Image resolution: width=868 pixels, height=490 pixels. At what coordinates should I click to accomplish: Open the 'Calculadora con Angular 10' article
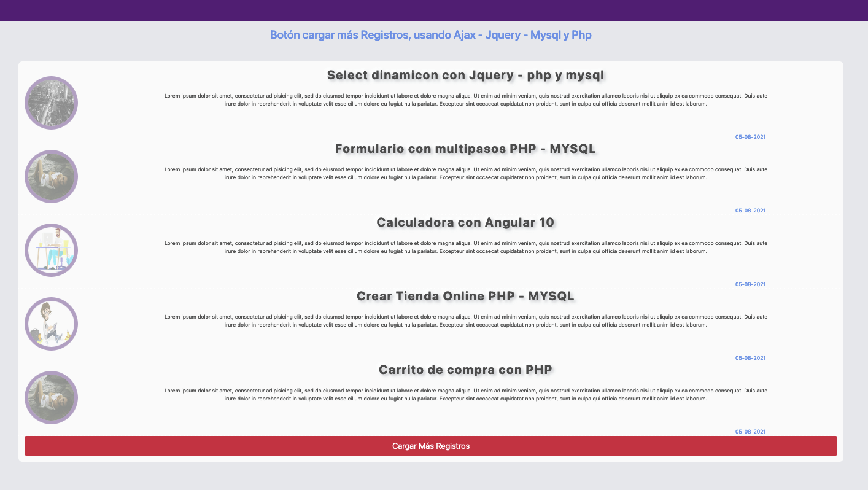(465, 222)
